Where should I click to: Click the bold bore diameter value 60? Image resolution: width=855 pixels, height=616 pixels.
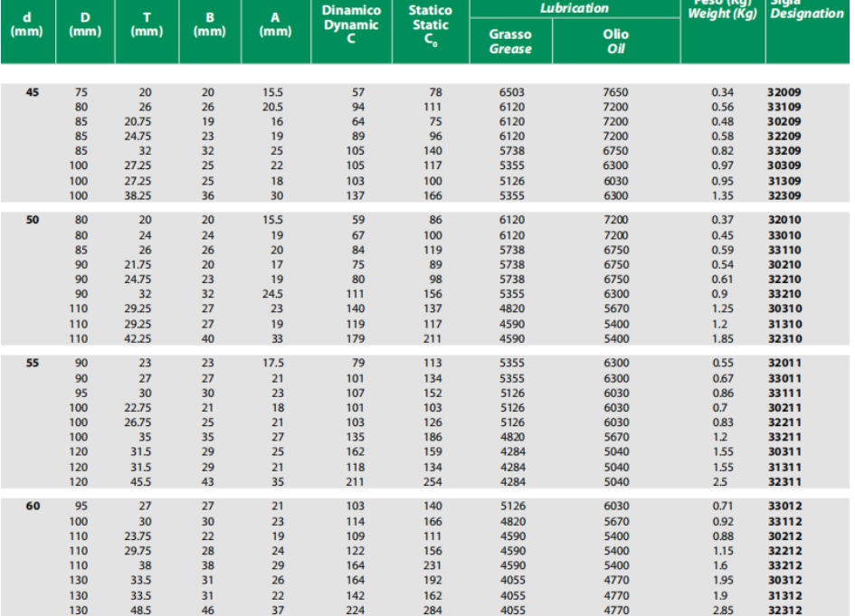(33, 507)
